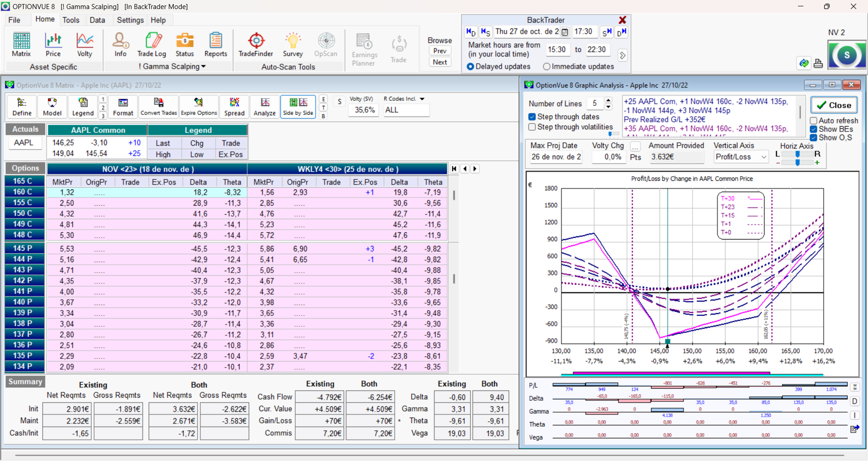This screenshot has height=461, width=868.
Task: Open the Info tool
Action: coord(120,44)
